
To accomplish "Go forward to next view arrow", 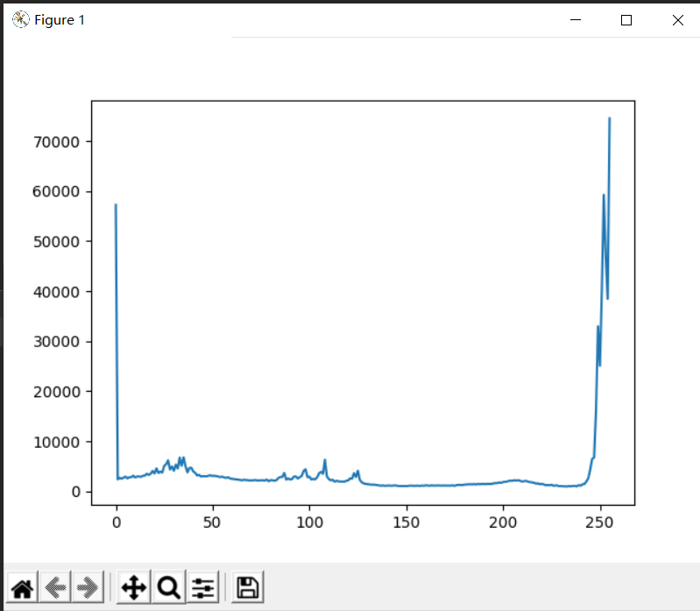I will (88, 587).
